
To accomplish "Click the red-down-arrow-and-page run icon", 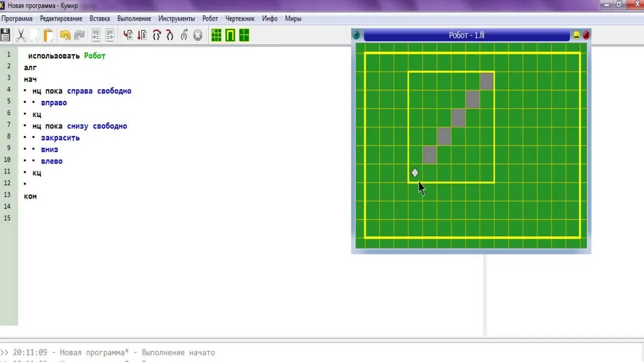I will tap(142, 35).
